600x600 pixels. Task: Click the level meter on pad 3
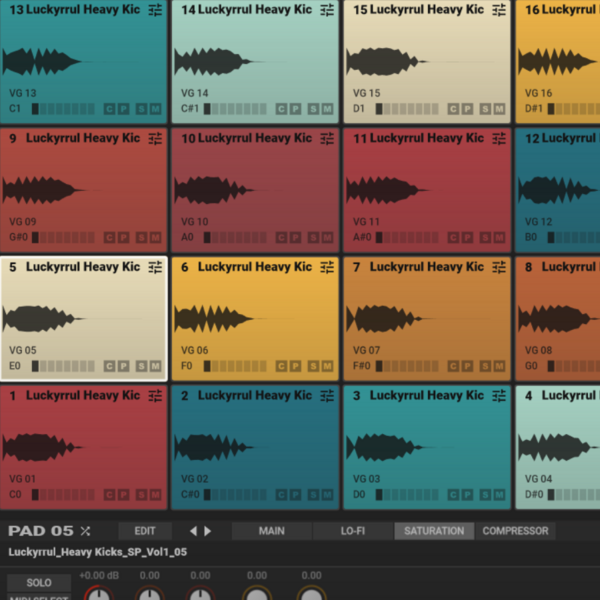[407, 495]
